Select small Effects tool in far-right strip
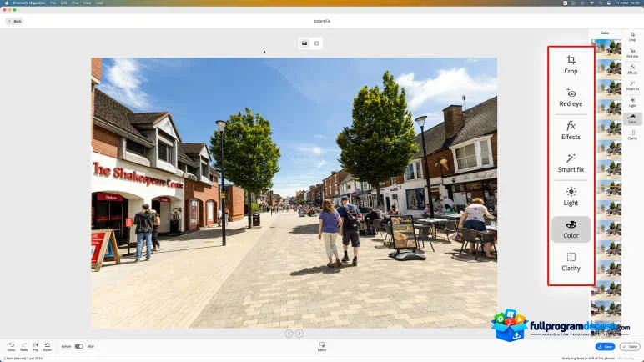This screenshot has height=362, width=644. (632, 69)
